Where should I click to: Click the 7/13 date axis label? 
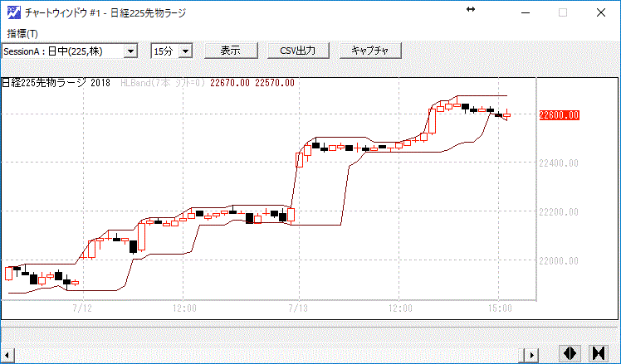pyautogui.click(x=299, y=308)
